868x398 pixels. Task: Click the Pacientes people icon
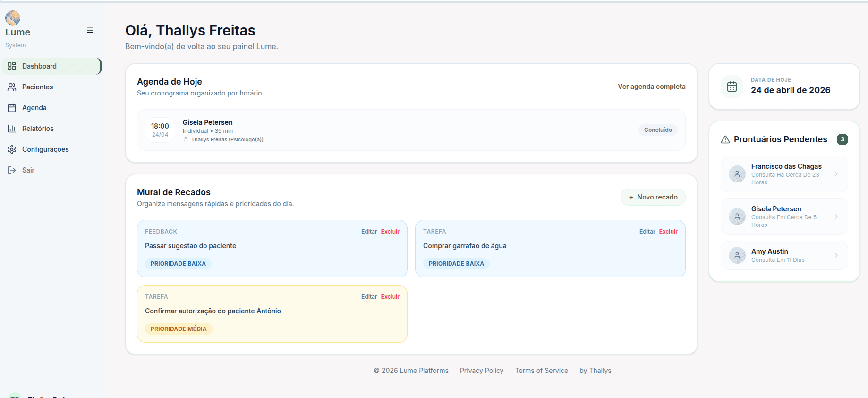click(x=12, y=87)
